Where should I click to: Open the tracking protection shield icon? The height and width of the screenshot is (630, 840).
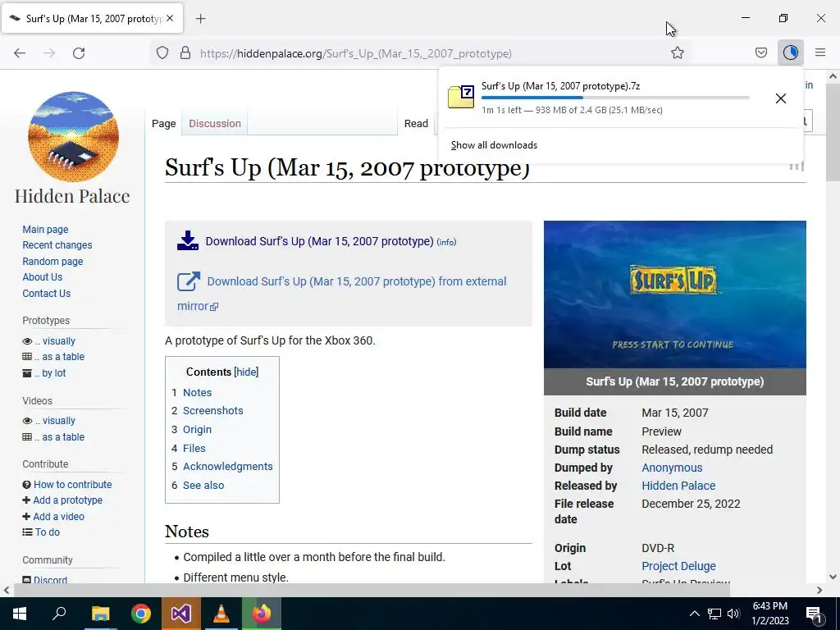pos(162,53)
